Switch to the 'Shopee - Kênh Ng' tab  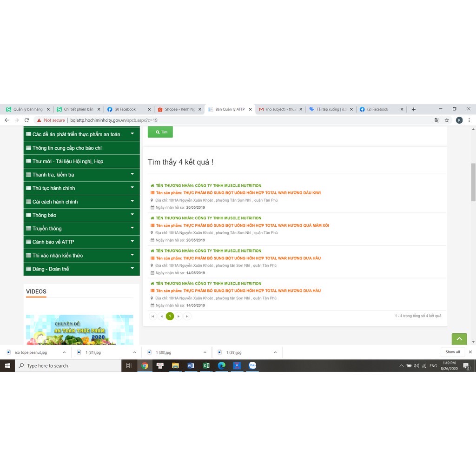[x=179, y=109]
